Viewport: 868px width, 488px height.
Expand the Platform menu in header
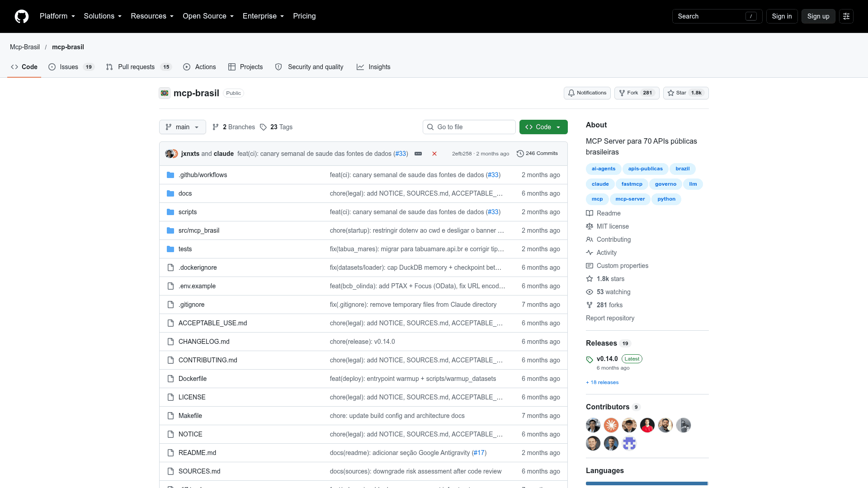pos(57,16)
